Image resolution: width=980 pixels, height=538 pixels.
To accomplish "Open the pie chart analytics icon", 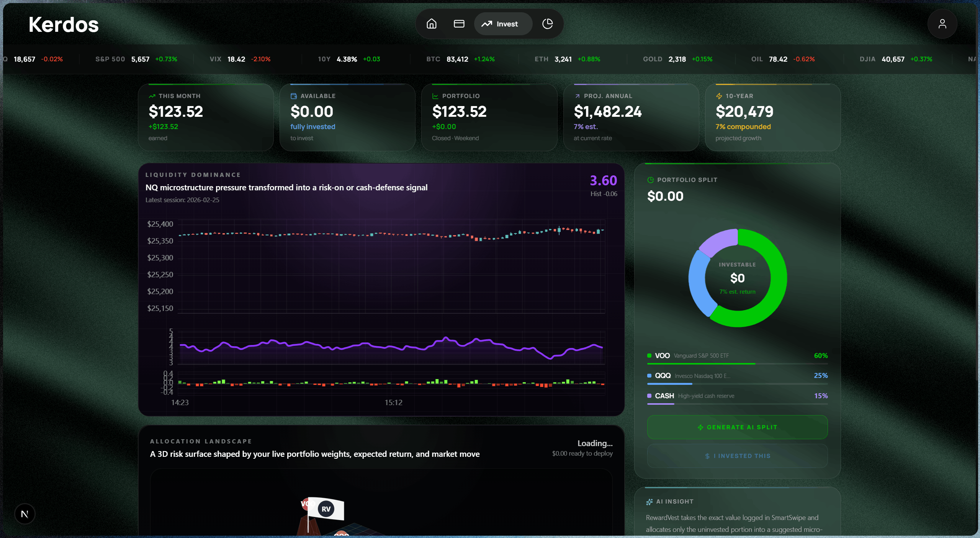I will 547,24.
